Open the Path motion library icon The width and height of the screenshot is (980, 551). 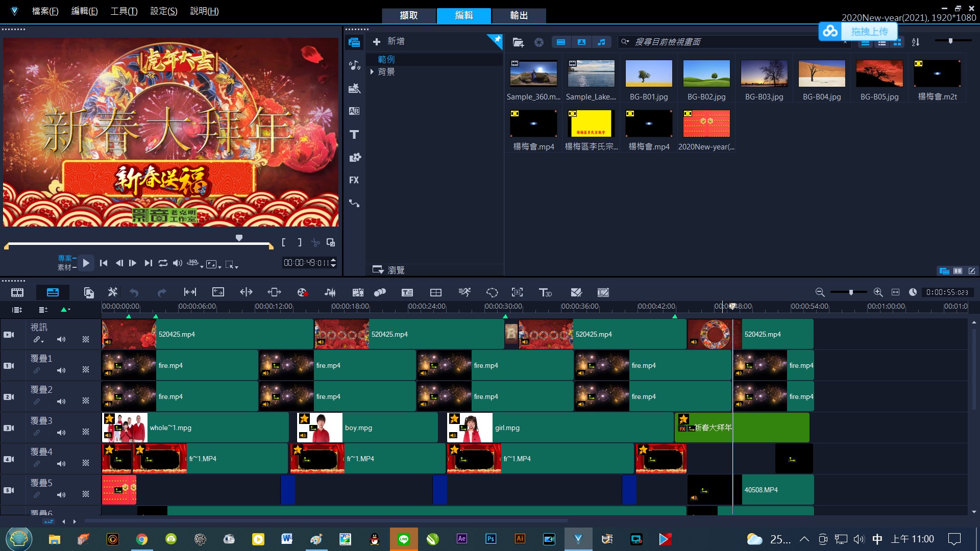coord(354,203)
